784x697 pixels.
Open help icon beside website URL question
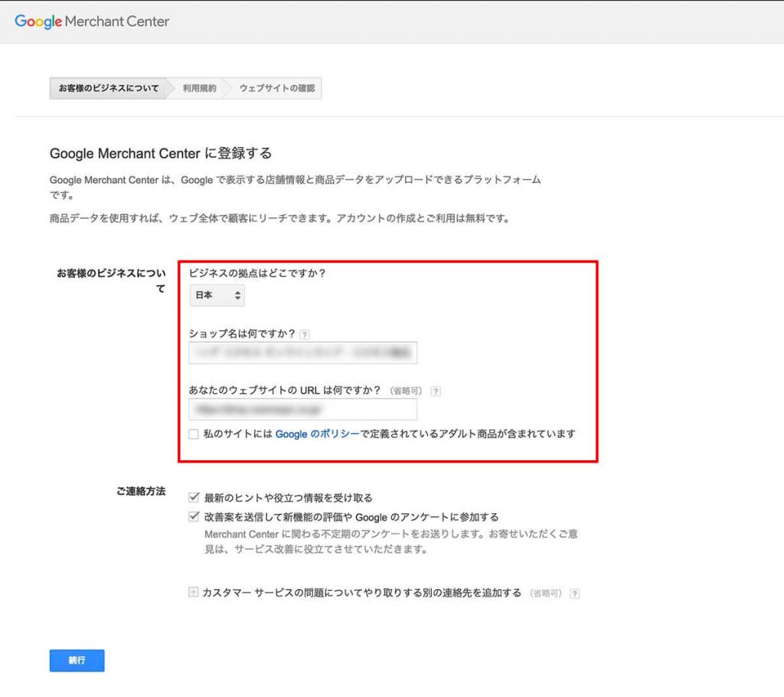tap(436, 391)
